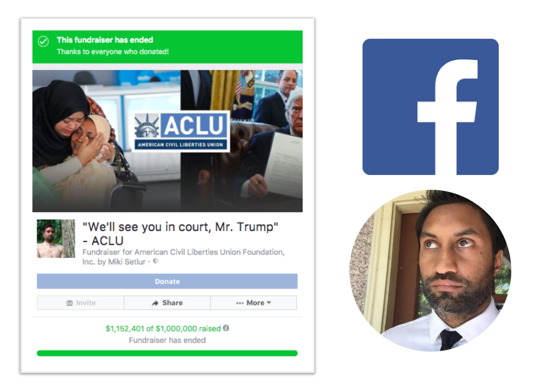
Task: Click the blue Donate button
Action: point(167,281)
